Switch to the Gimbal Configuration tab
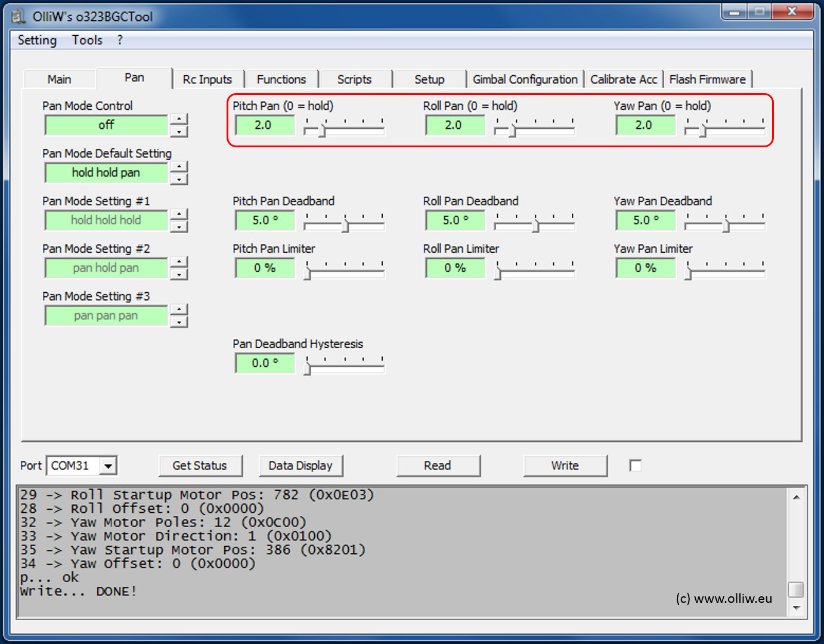 (525, 79)
